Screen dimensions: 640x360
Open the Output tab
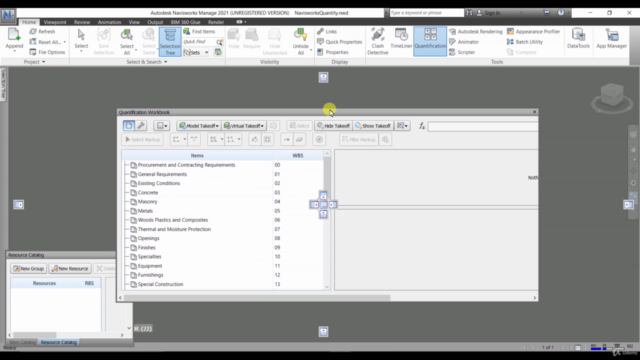155,22
